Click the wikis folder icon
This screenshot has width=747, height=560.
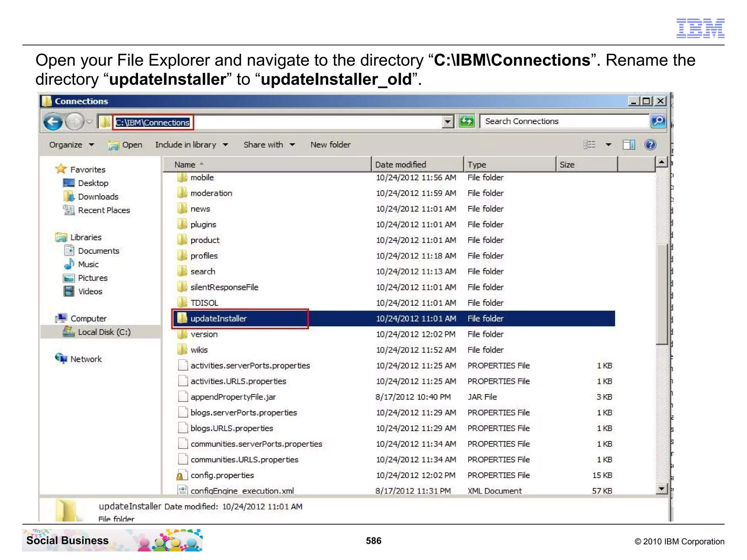(182, 350)
